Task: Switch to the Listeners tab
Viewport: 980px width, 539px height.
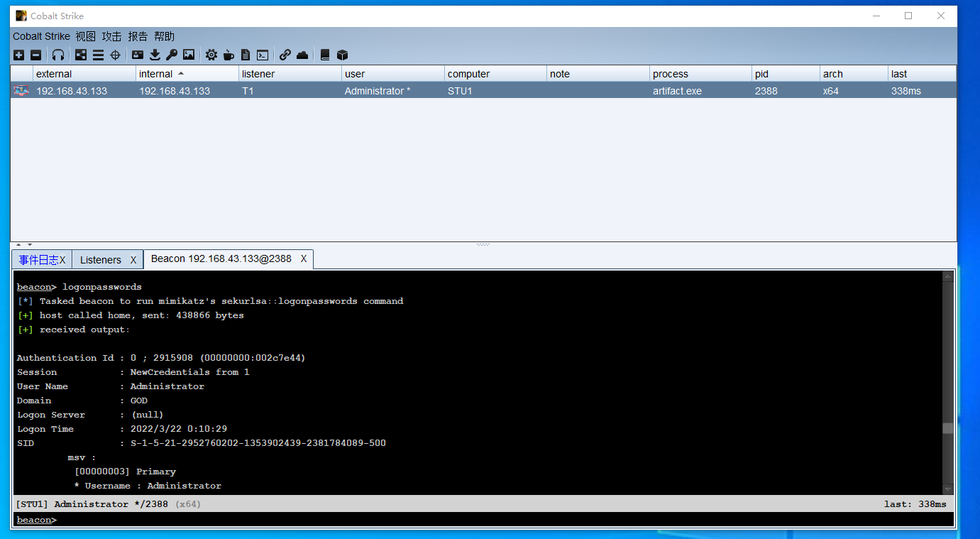Action: click(101, 260)
